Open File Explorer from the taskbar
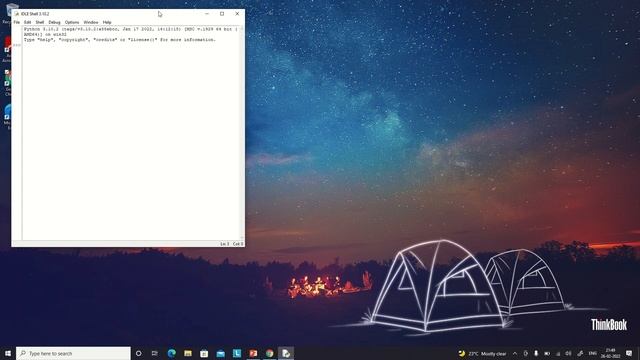This screenshot has height=360, width=640. coord(188,353)
